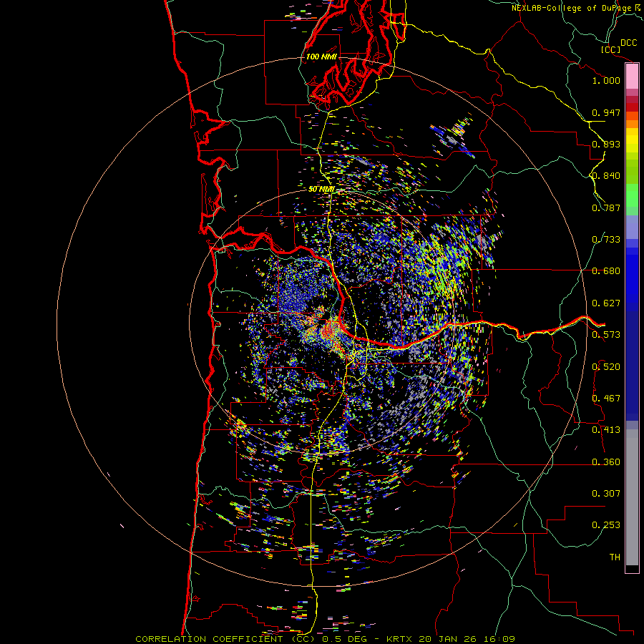Click the 0.627 colorbar value label

pos(606,303)
